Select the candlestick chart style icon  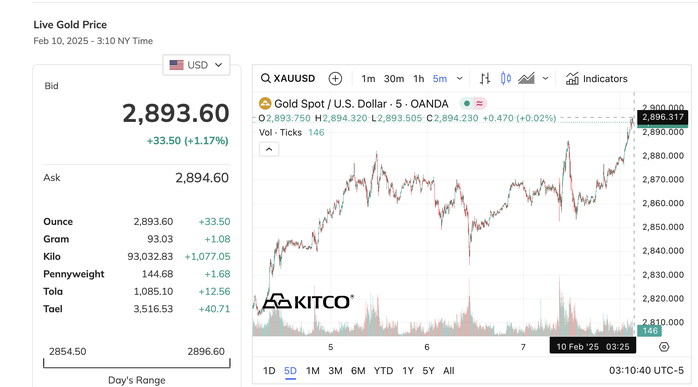506,79
